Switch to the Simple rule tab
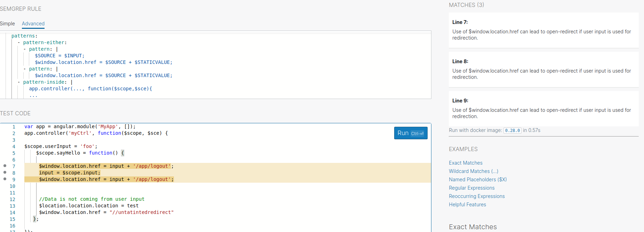Image resolution: width=644 pixels, height=232 pixels. click(x=7, y=24)
